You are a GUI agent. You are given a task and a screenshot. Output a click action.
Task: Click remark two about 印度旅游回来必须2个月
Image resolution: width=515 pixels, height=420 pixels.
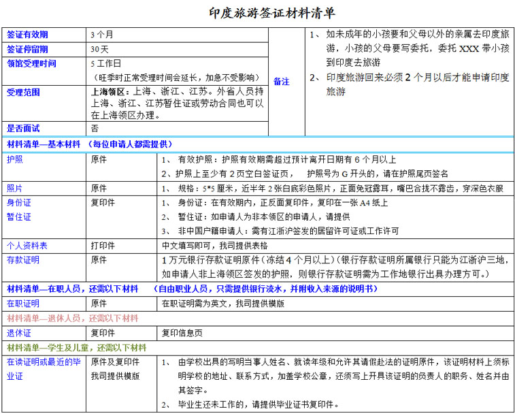(410, 84)
